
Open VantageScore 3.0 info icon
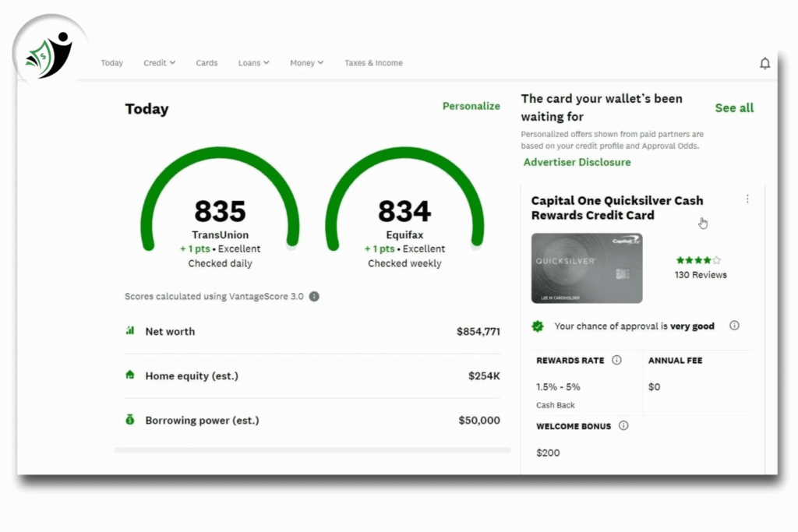(x=314, y=296)
